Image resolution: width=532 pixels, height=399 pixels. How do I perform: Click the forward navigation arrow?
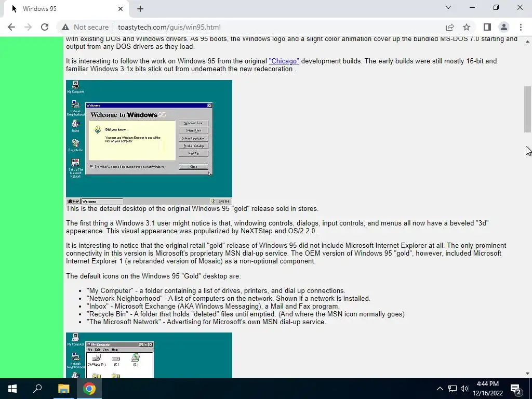[x=28, y=27]
